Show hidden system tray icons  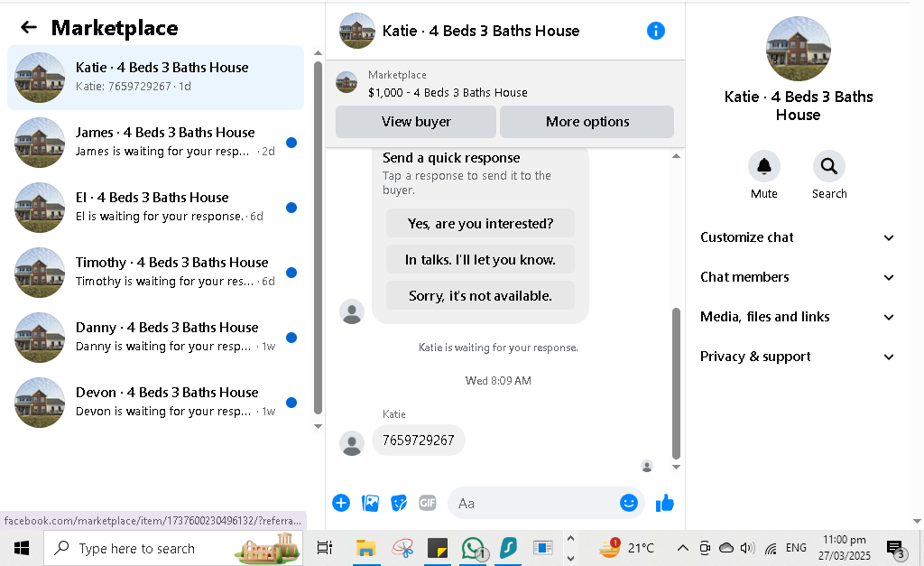point(682,548)
